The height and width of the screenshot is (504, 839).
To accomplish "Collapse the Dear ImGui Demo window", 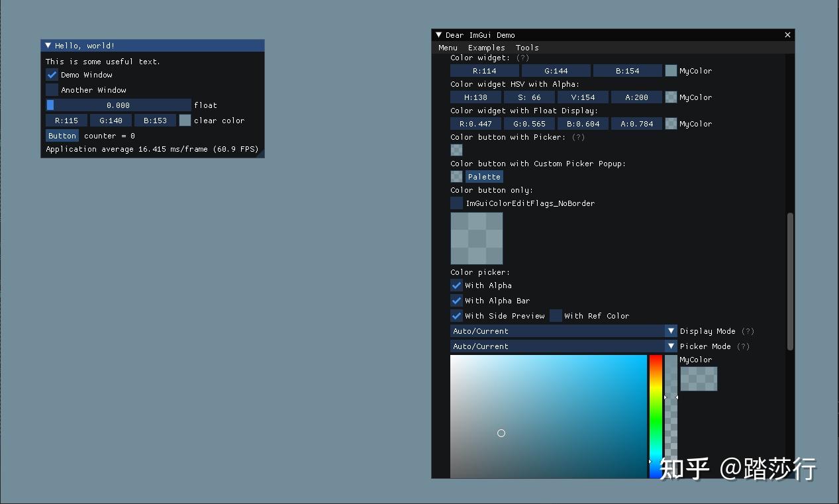I will tap(438, 34).
